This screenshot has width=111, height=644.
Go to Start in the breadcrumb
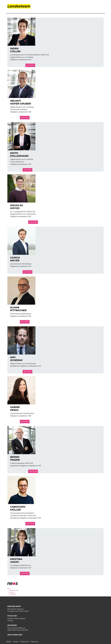(x=9, y=589)
